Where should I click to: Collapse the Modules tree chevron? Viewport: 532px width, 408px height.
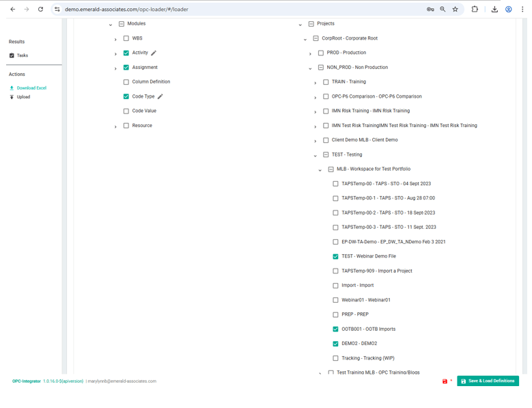(110, 25)
